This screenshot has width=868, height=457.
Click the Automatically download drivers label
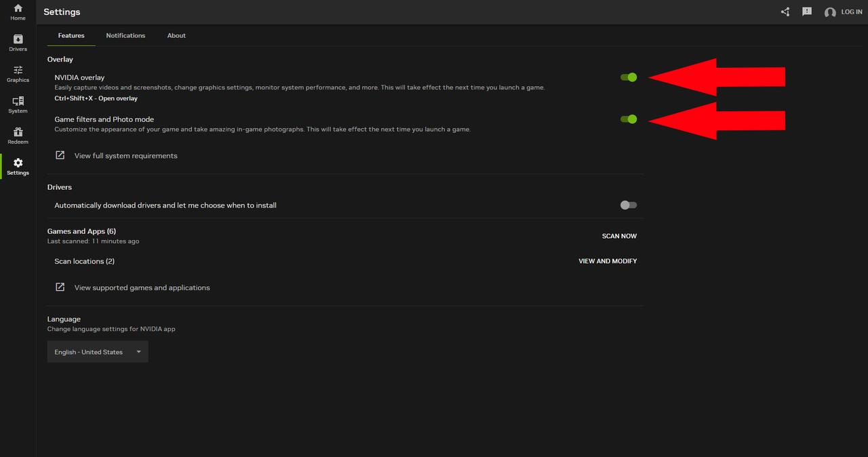pos(165,205)
